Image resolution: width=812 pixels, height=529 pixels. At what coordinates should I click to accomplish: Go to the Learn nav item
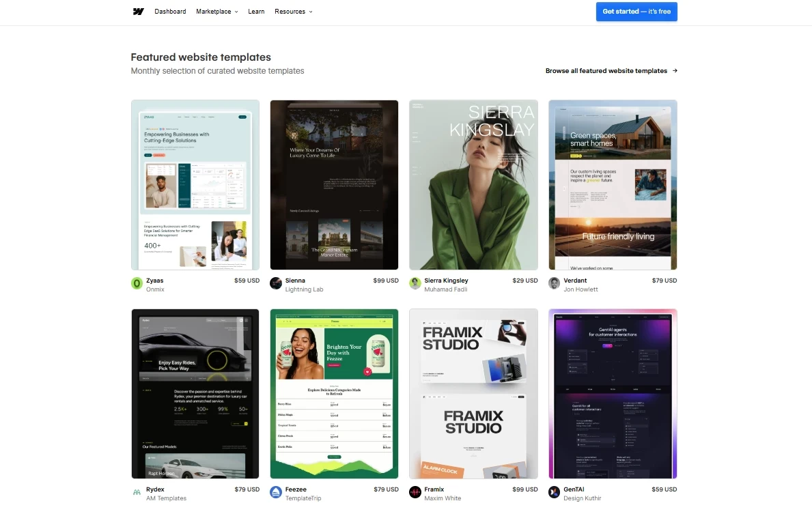pos(256,12)
